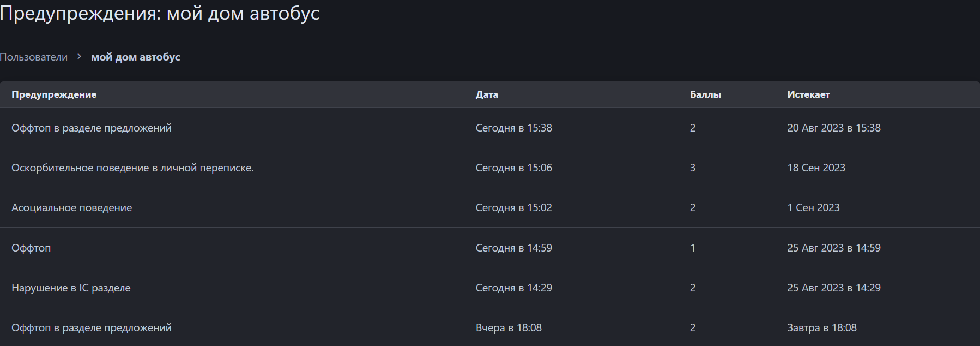Click the Пользователи breadcrumb link
980x346 pixels.
coord(34,57)
